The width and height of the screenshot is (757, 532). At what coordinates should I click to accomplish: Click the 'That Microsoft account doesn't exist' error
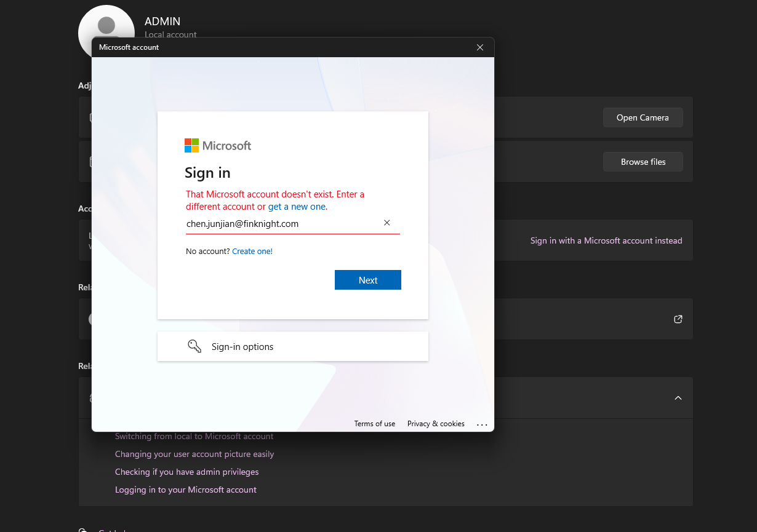275,200
